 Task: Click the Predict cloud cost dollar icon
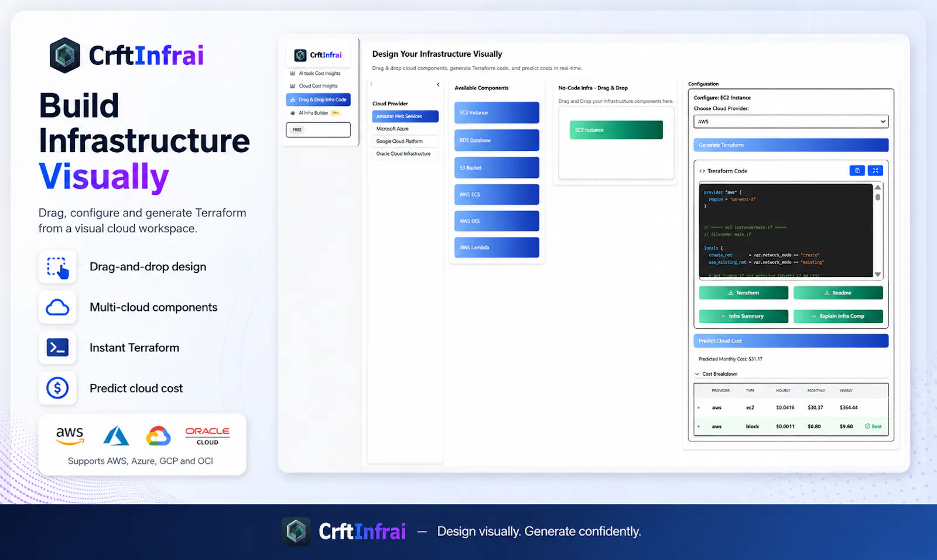57,388
